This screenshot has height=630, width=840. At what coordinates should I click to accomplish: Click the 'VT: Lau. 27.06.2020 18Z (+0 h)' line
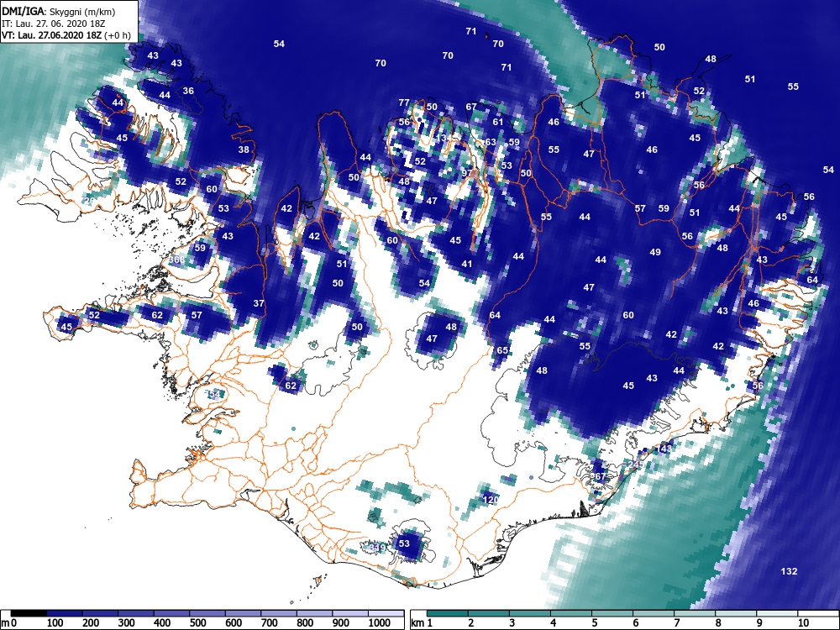click(66, 35)
